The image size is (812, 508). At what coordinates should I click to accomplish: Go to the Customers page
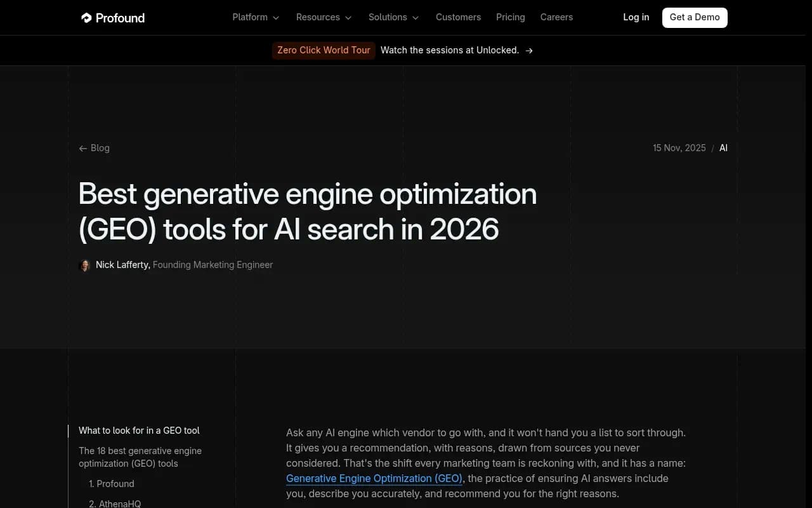click(x=458, y=17)
